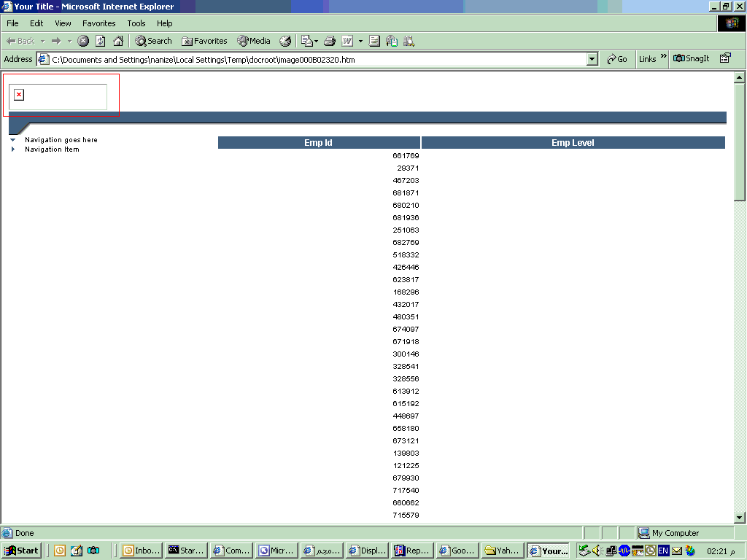
Task: Click the address bar URL field
Action: 314,59
